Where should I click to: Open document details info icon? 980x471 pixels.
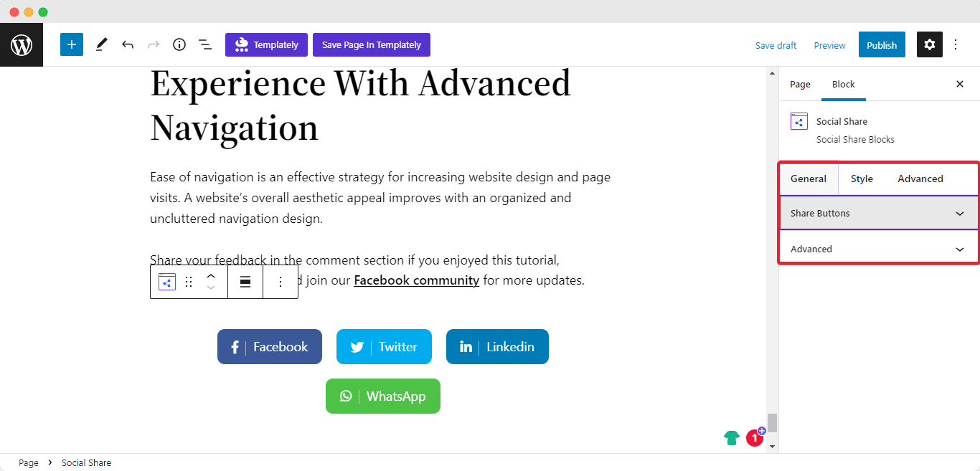[x=179, y=44]
